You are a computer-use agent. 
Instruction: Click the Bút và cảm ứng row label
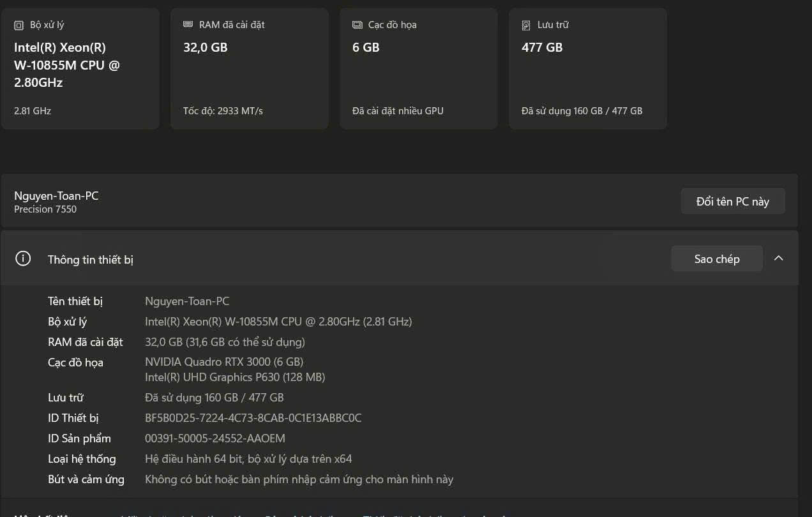click(86, 479)
